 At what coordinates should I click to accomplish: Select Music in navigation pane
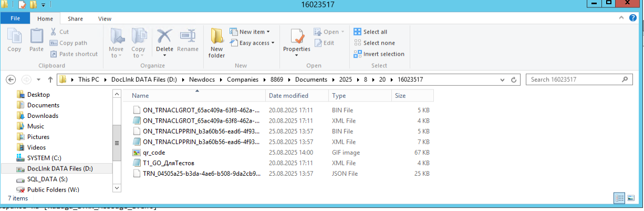[x=36, y=126]
